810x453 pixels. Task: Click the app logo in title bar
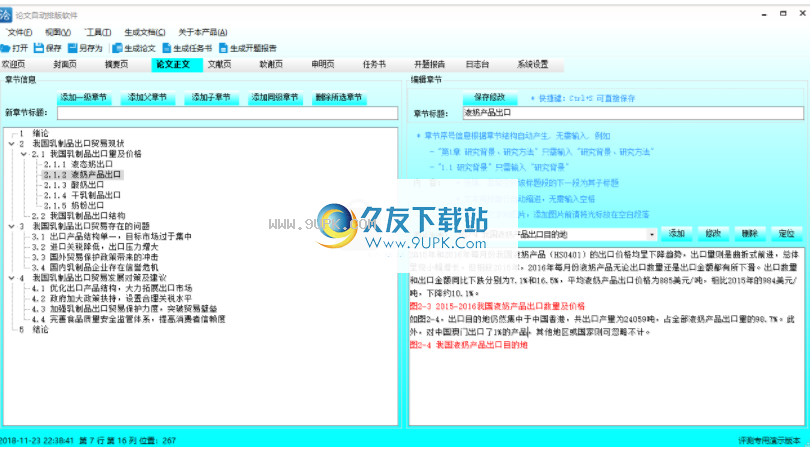[5, 14]
